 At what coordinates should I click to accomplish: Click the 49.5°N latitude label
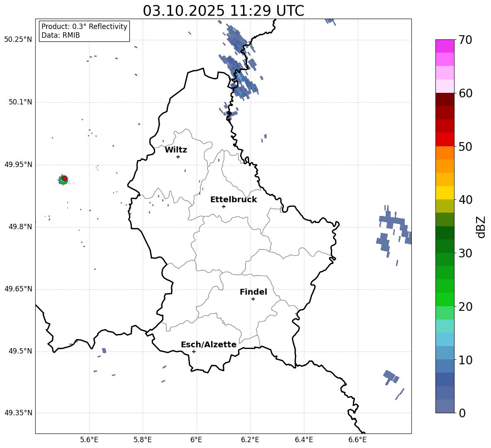point(20,351)
